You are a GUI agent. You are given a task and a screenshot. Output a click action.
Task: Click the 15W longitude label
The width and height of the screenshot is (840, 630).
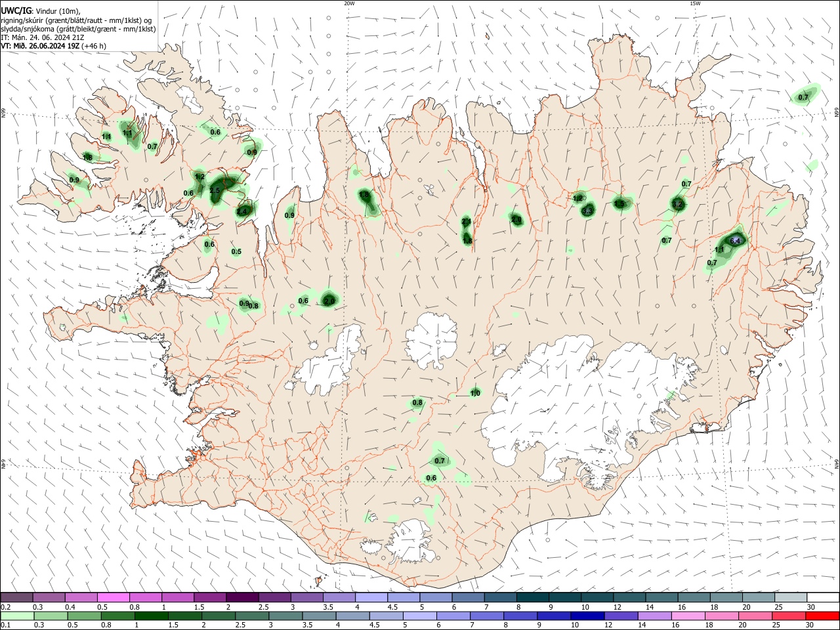pyautogui.click(x=695, y=3)
